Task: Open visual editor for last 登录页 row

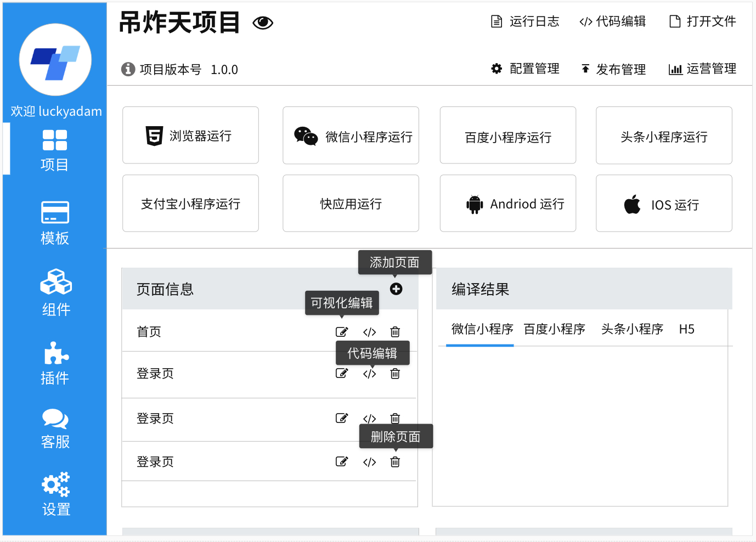Action: click(x=342, y=461)
